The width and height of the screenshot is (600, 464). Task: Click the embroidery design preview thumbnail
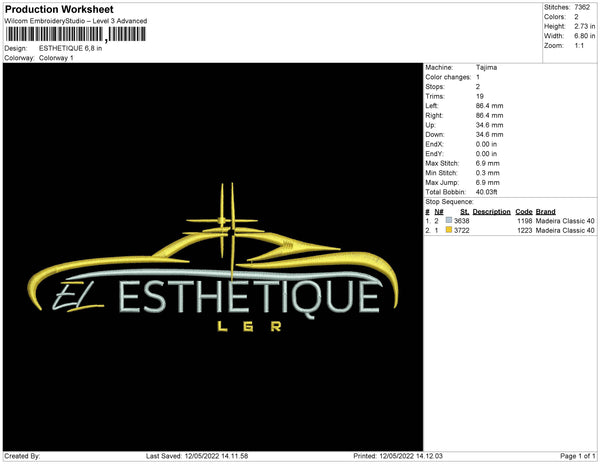coord(213,257)
